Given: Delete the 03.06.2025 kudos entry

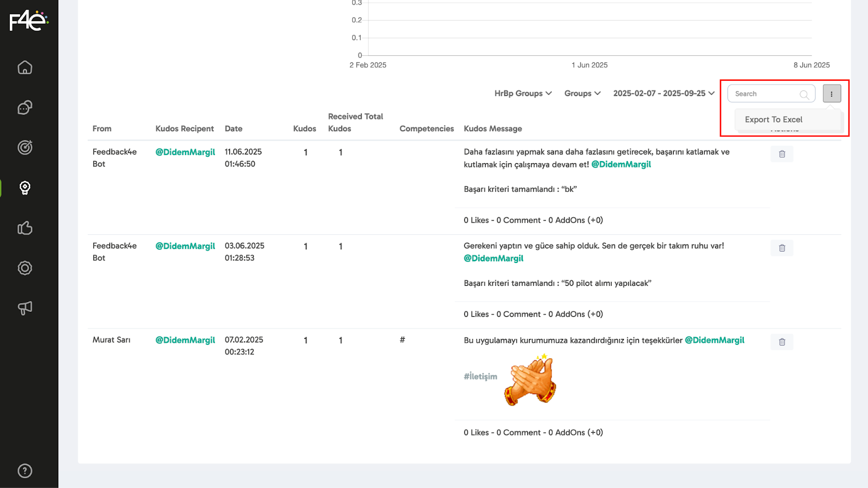Looking at the screenshot, I should coord(782,248).
